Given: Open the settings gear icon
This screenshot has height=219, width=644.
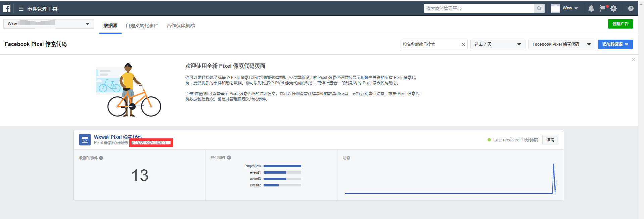Looking at the screenshot, I should (x=613, y=8).
